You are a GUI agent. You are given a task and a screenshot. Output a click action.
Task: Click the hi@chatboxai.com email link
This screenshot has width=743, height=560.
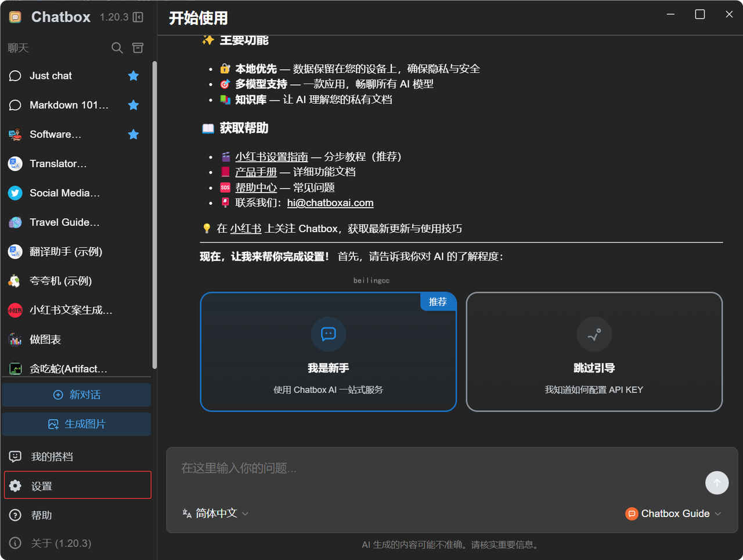(x=330, y=203)
